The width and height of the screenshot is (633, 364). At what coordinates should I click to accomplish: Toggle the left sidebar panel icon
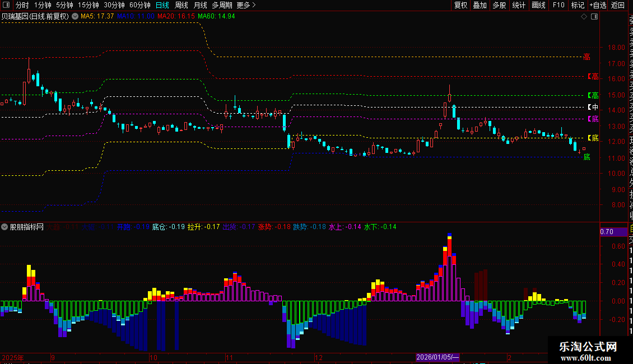pos(6,5)
